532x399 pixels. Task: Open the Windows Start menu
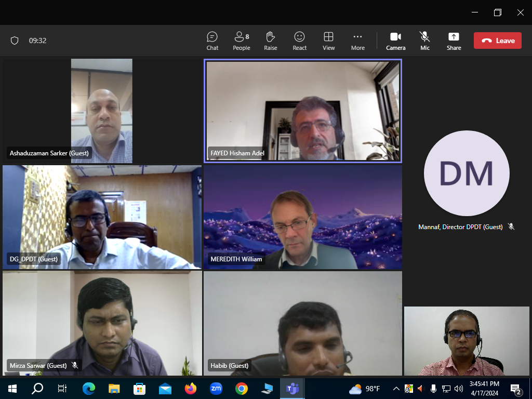pyautogui.click(x=12, y=388)
